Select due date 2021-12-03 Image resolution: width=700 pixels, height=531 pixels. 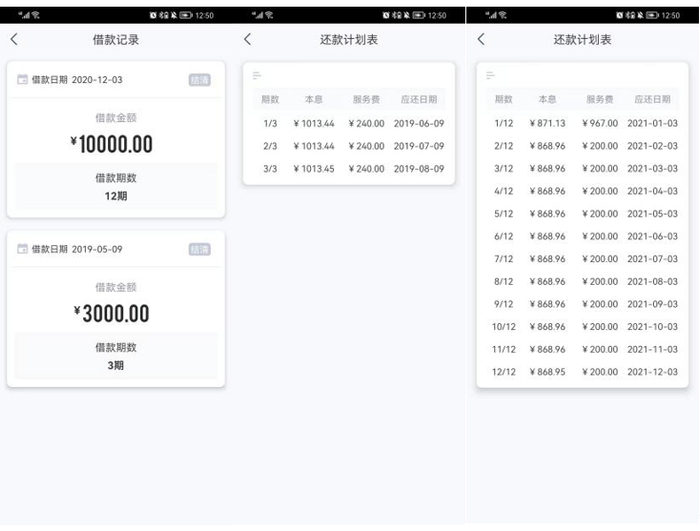coord(652,372)
